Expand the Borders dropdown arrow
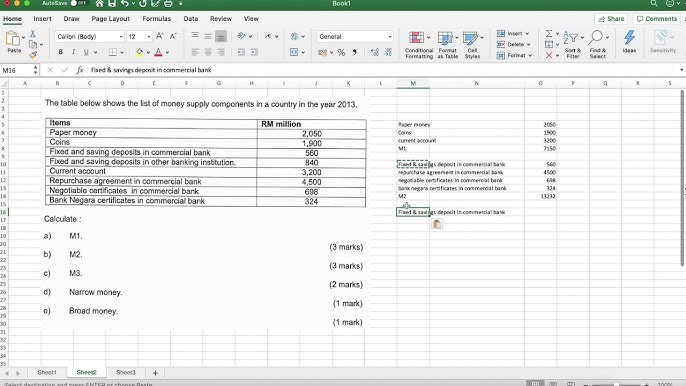Viewport: 686px width, 386px height. pos(122,53)
